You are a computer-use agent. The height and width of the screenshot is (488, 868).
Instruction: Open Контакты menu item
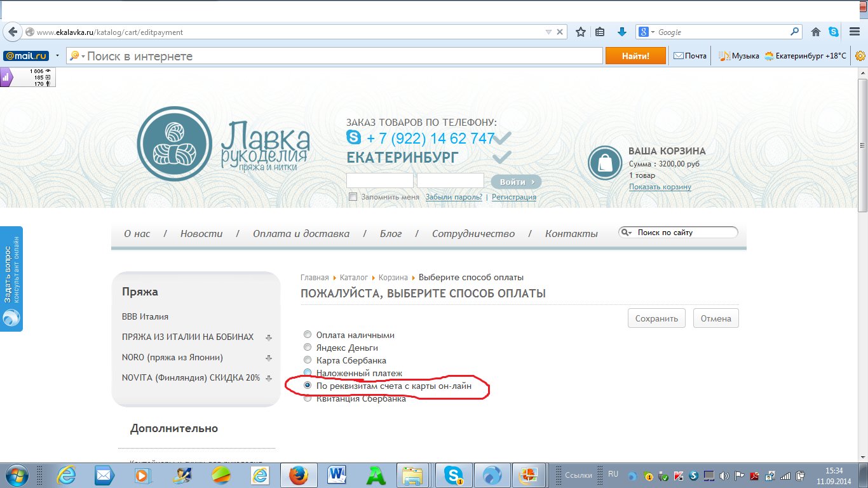(571, 234)
